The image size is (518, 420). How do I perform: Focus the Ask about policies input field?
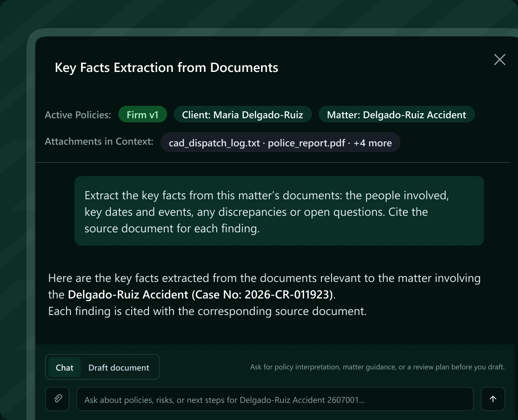click(x=275, y=399)
